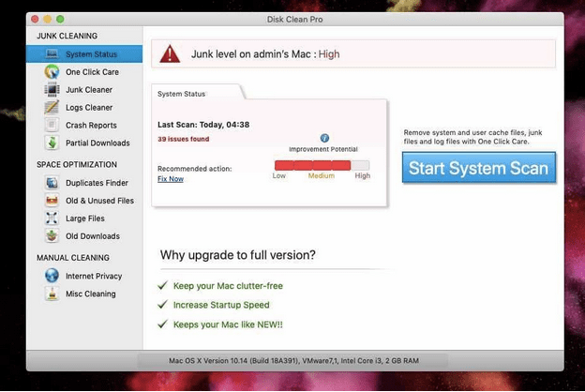This screenshot has height=392, width=585.
Task: Click the red warning triangle icon
Action: 170,53
